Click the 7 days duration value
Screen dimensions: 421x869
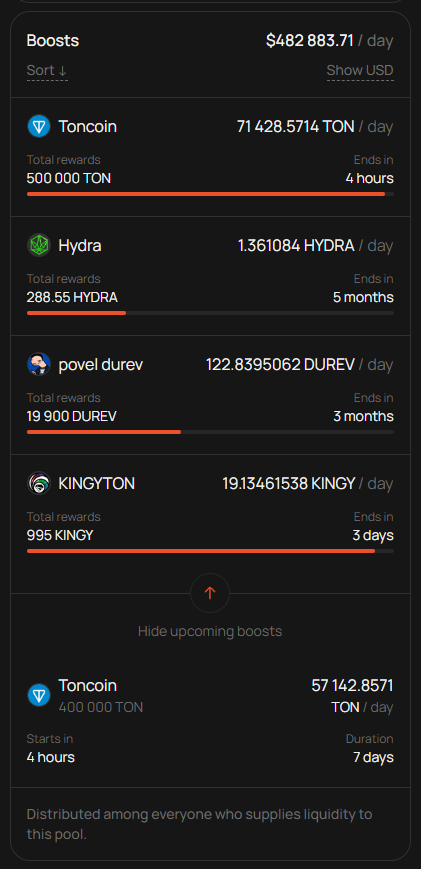(x=373, y=757)
